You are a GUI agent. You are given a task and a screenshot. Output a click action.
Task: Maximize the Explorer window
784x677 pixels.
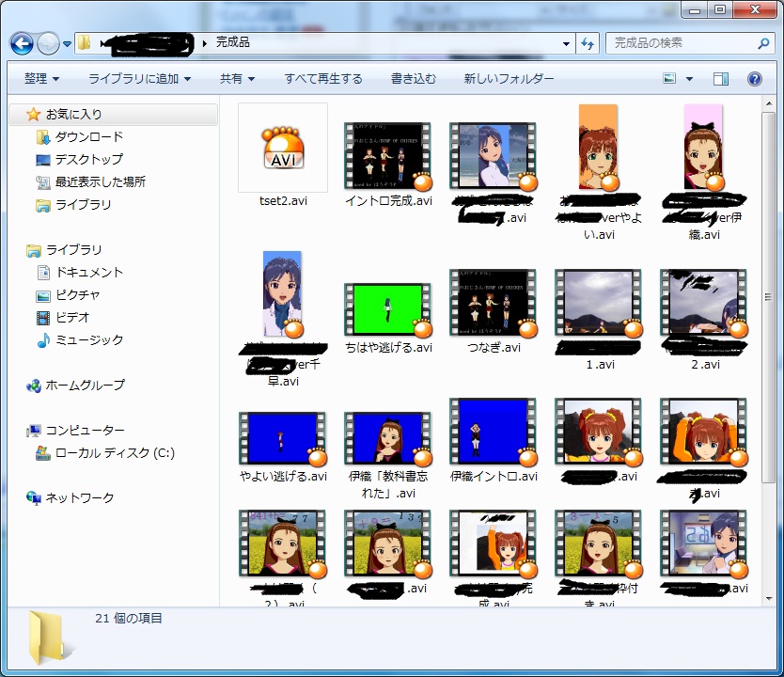[x=719, y=10]
